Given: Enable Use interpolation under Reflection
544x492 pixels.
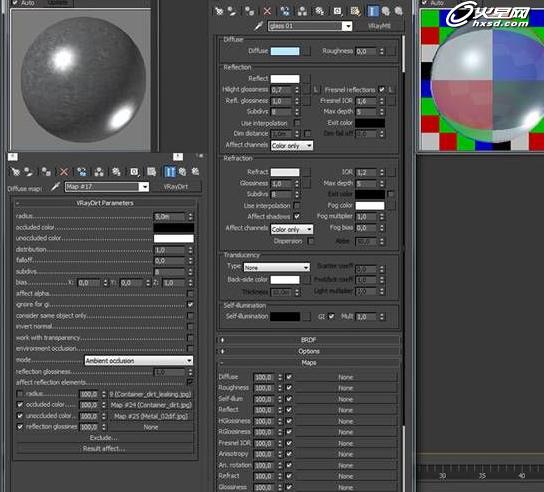Looking at the screenshot, I should click(297, 122).
